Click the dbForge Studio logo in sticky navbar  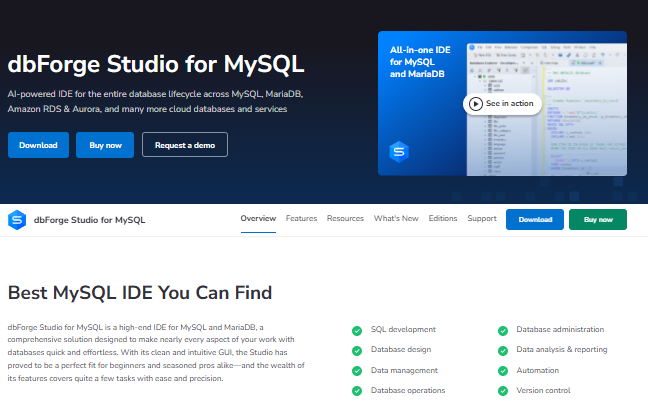17,220
